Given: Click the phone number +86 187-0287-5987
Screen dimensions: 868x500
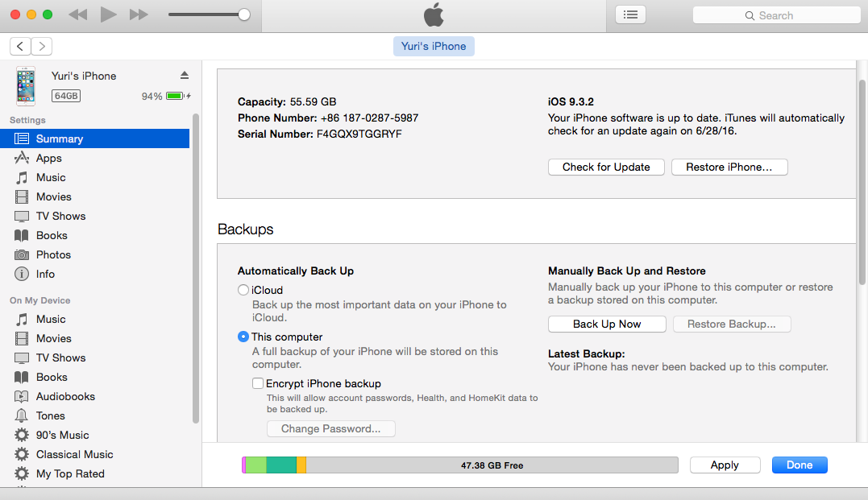Looking at the screenshot, I should pos(369,118).
